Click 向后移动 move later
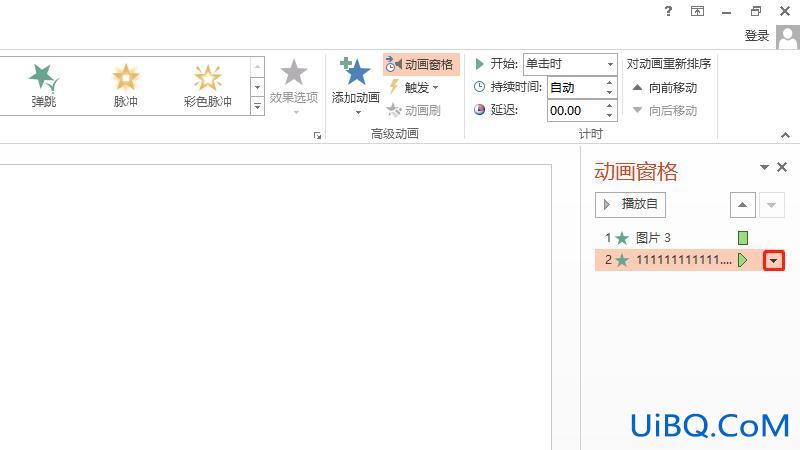The width and height of the screenshot is (800, 450). [x=665, y=110]
